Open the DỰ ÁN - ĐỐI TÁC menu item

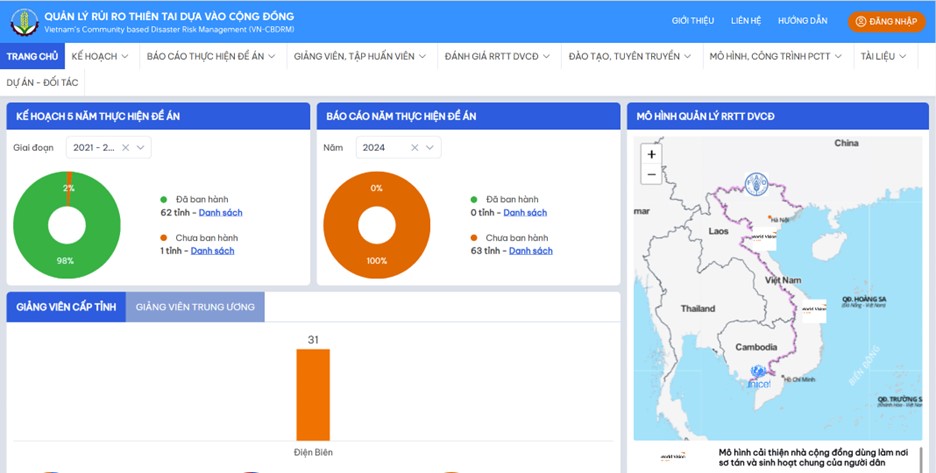point(42,83)
